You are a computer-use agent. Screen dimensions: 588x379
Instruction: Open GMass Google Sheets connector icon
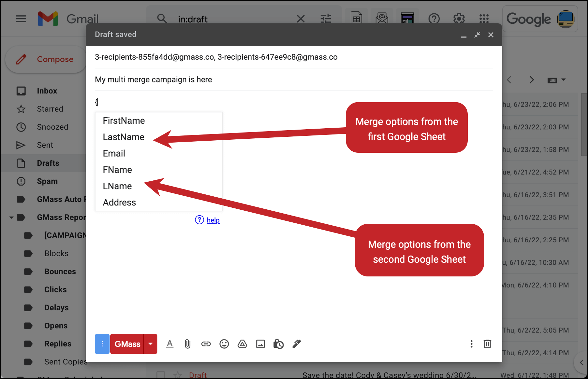(357, 19)
